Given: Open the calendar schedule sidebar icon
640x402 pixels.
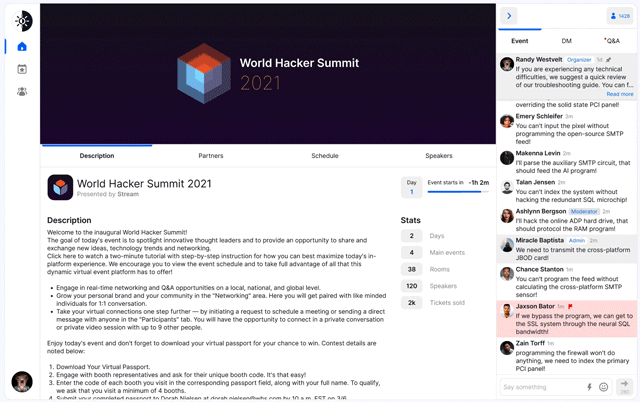Looking at the screenshot, I should 22,69.
